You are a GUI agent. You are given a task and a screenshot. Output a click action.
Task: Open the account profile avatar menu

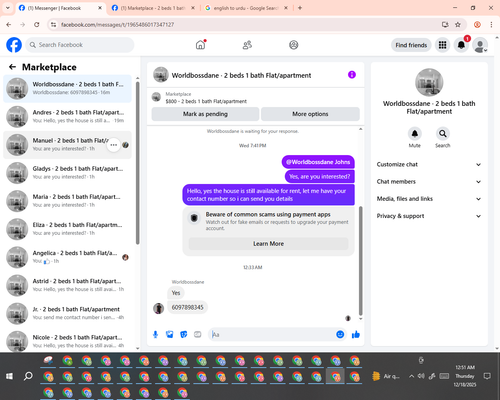480,45
